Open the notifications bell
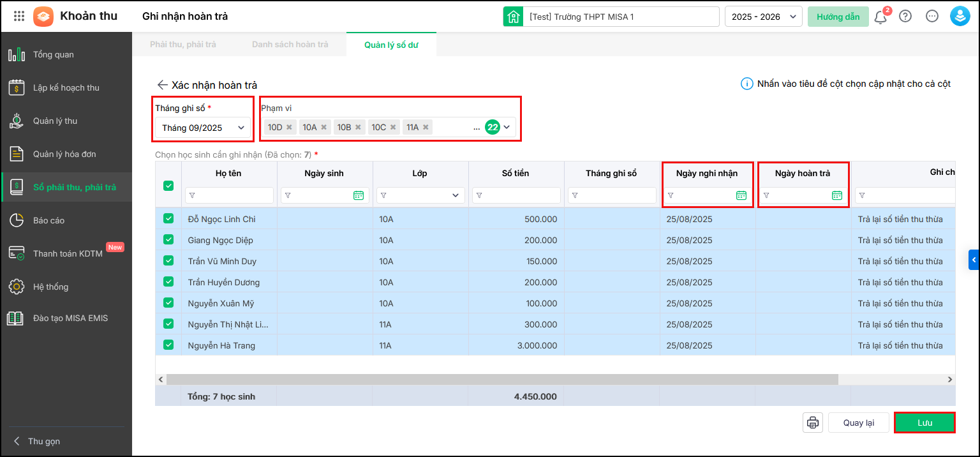The height and width of the screenshot is (457, 980). [x=880, y=17]
